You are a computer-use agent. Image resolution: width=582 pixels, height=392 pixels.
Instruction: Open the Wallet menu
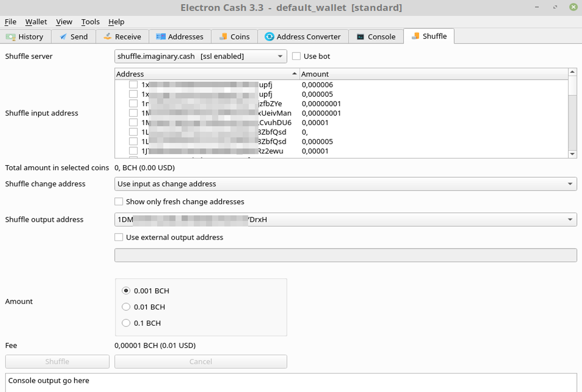(x=36, y=22)
